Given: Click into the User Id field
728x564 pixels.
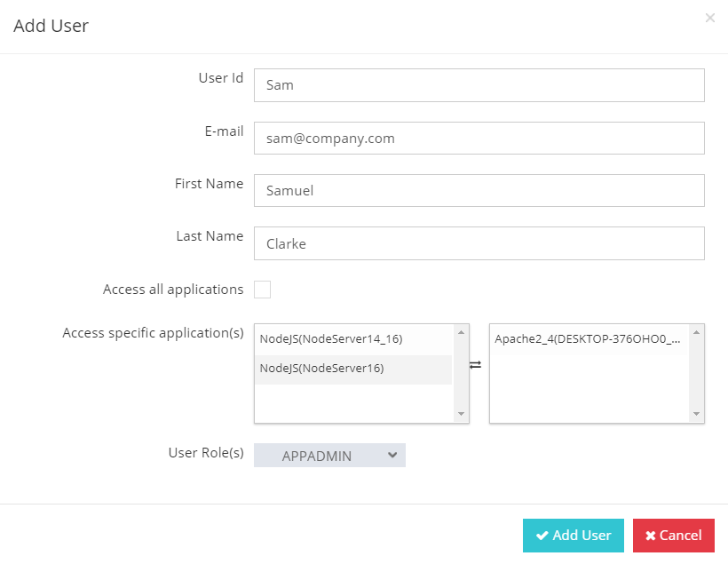Looking at the screenshot, I should click(479, 85).
